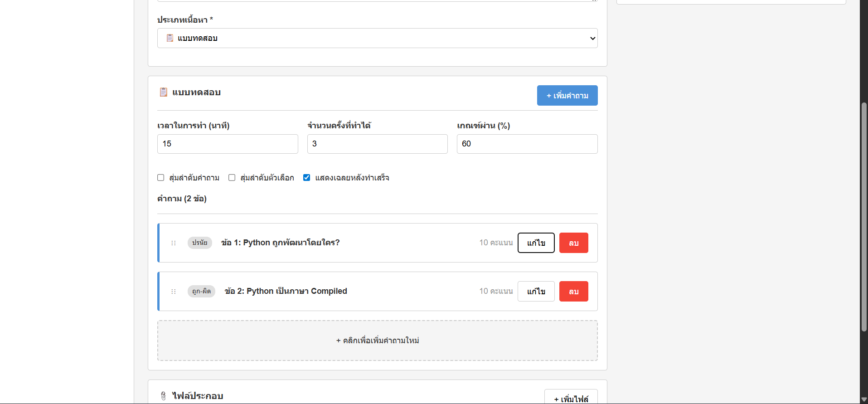Click the page vertical scrollbar thumb
The height and width of the screenshot is (404, 868).
864,218
